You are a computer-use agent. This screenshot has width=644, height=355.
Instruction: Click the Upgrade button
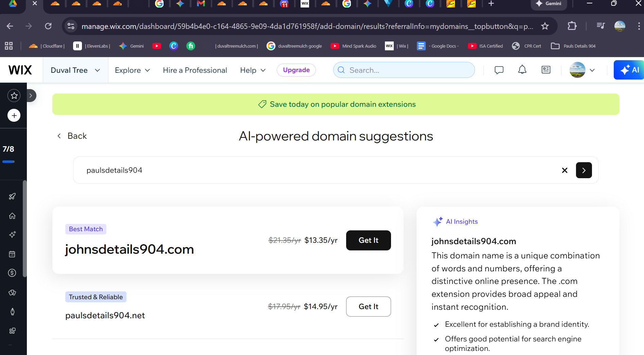[296, 70]
